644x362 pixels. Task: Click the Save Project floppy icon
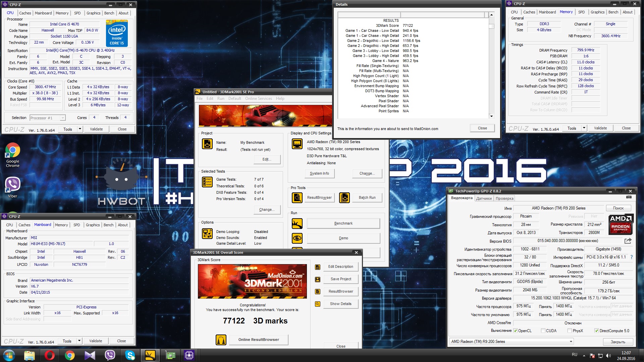tap(318, 279)
